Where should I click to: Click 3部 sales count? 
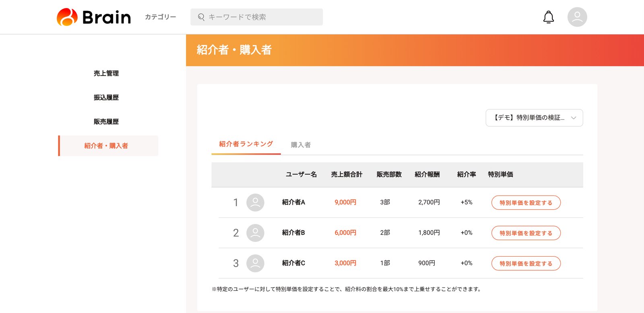click(385, 202)
